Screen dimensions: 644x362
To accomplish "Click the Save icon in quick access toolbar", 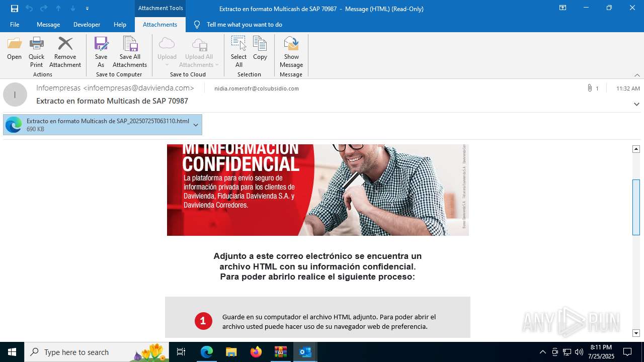I will pyautogui.click(x=15, y=9).
